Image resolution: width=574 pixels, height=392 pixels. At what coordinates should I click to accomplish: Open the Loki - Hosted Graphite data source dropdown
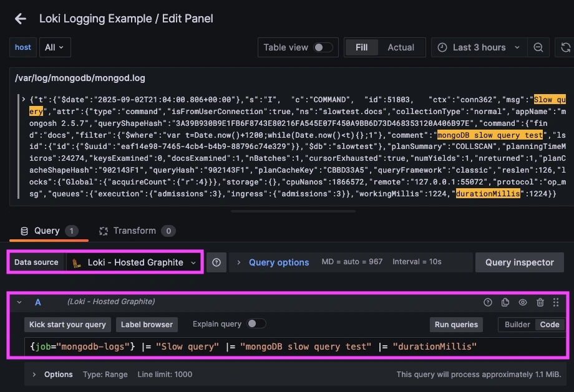coord(134,262)
